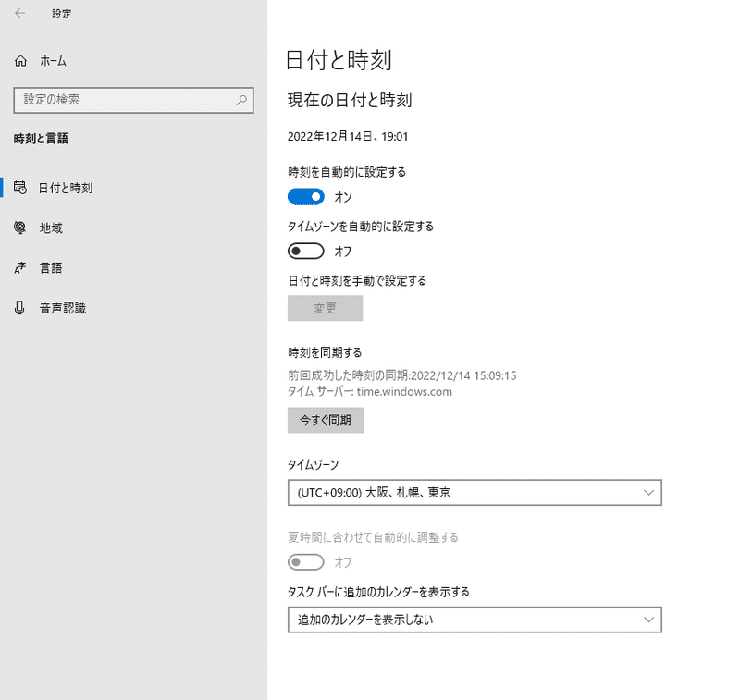This screenshot has height=700, width=740.
Task: Go to 地域 settings
Action: click(x=51, y=227)
